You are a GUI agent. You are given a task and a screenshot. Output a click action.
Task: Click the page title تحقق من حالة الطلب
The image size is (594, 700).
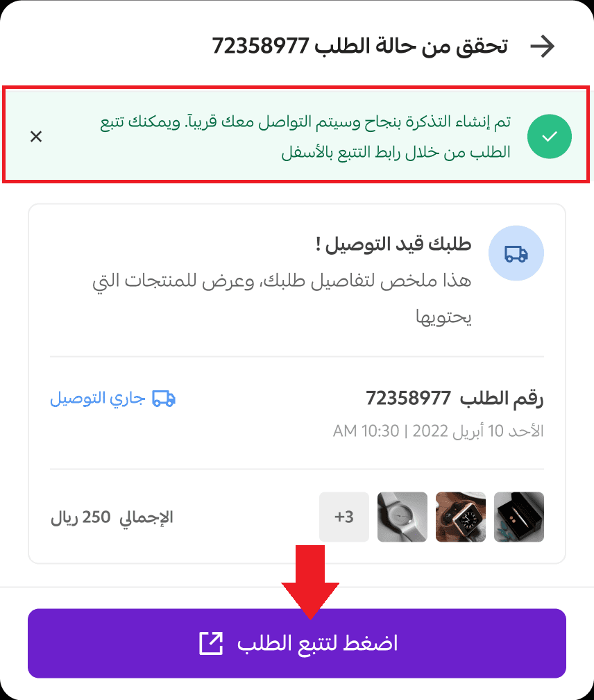[x=360, y=47]
